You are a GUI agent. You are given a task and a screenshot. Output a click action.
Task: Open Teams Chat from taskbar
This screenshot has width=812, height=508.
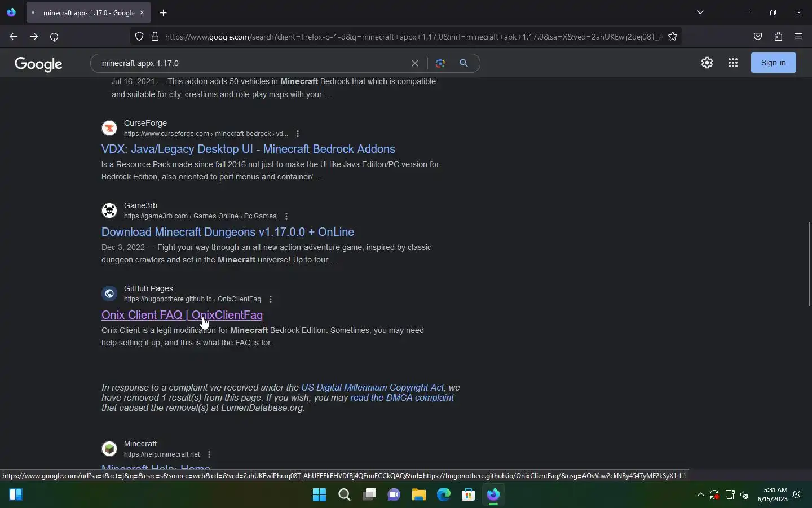point(394,494)
